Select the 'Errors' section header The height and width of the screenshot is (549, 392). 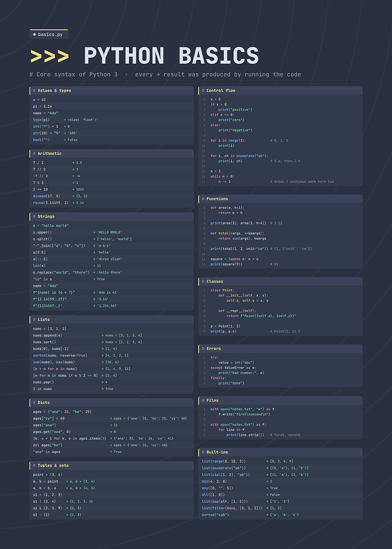click(x=280, y=349)
